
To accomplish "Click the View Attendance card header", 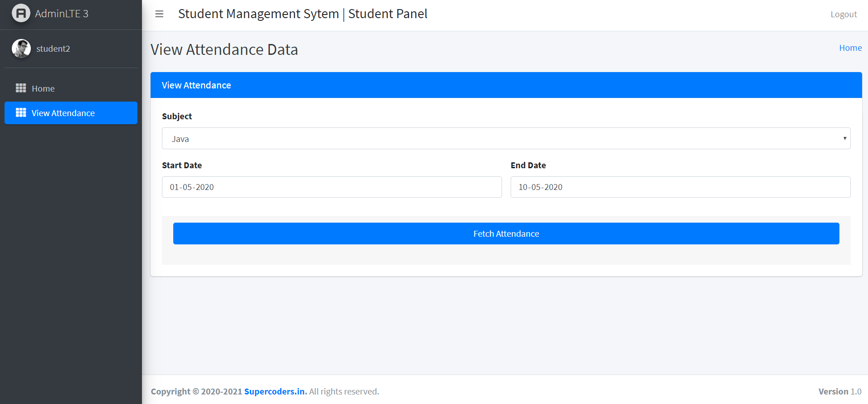I will coord(506,85).
